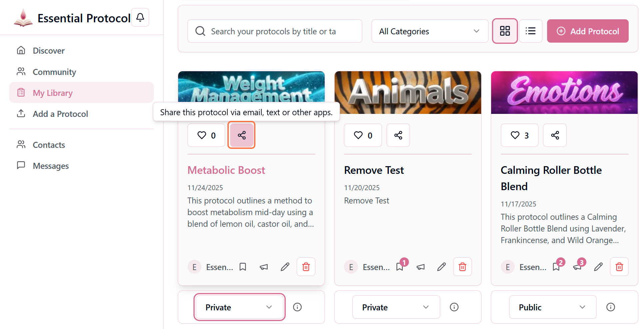
Task: Open the Animals thumbnail image
Action: tap(408, 92)
